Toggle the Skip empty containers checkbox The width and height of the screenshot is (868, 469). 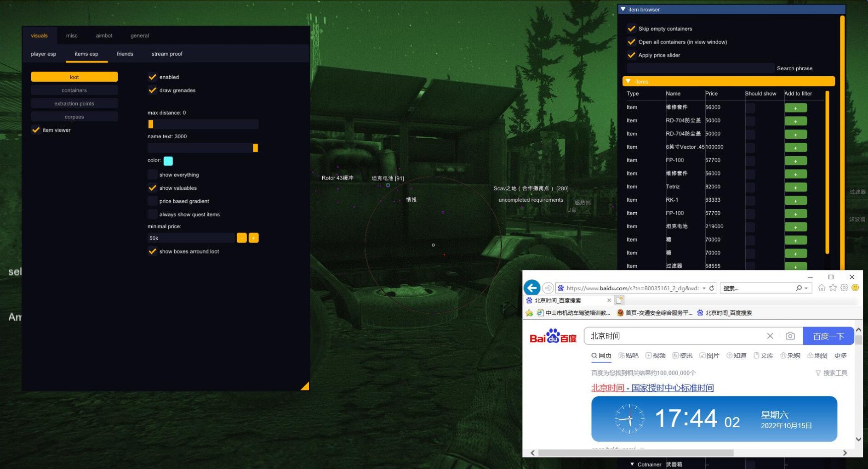pyautogui.click(x=632, y=28)
